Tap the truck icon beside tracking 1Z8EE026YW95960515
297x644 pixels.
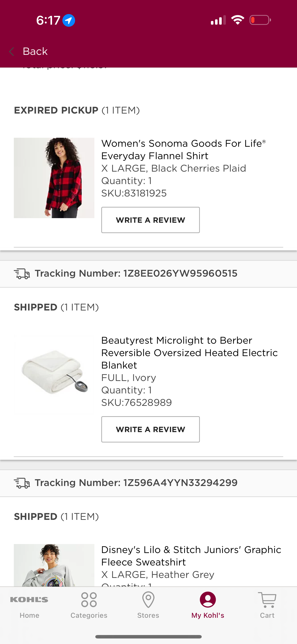(22, 274)
